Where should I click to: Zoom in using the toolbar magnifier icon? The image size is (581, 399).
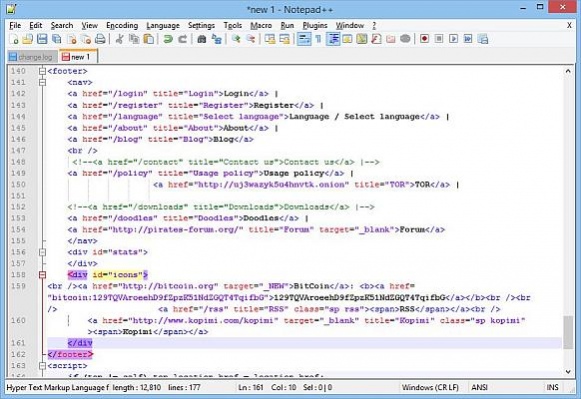click(236, 39)
